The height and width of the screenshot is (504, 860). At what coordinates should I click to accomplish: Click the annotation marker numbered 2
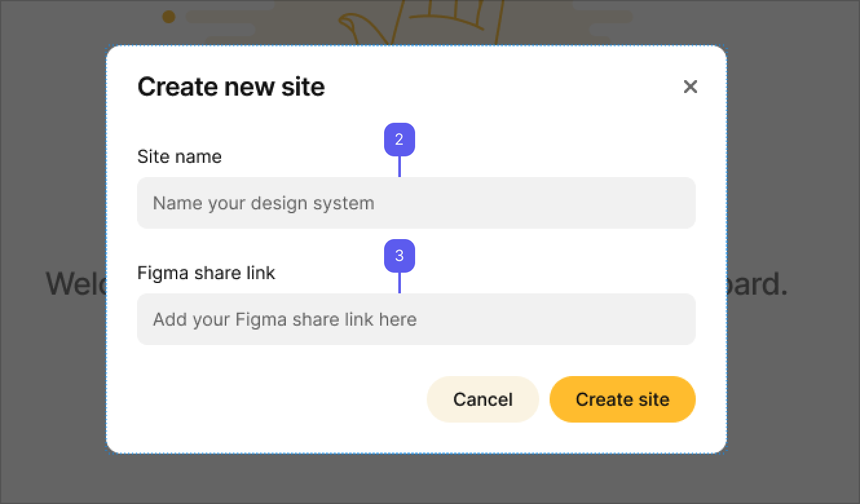click(x=399, y=140)
